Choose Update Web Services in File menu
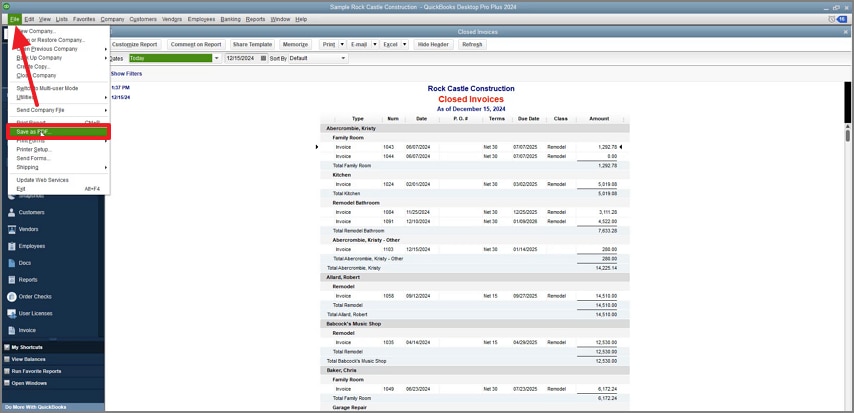 pos(59,180)
